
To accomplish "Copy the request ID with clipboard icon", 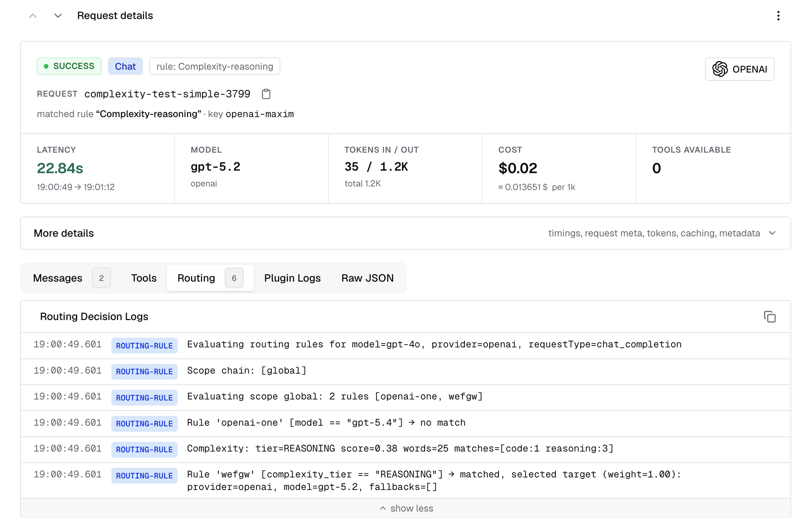I will pyautogui.click(x=266, y=94).
